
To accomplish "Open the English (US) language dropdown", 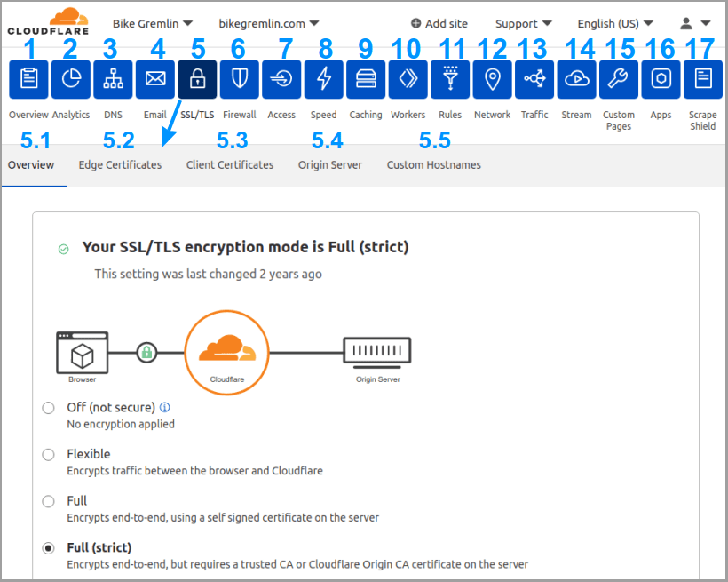I will point(615,23).
